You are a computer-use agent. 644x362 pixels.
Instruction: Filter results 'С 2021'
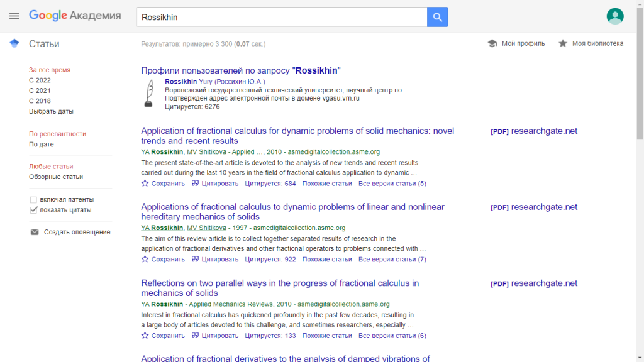[40, 90]
